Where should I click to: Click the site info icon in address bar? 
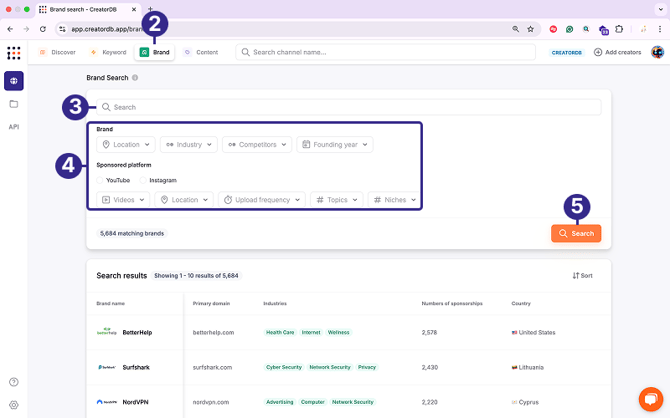click(62, 29)
